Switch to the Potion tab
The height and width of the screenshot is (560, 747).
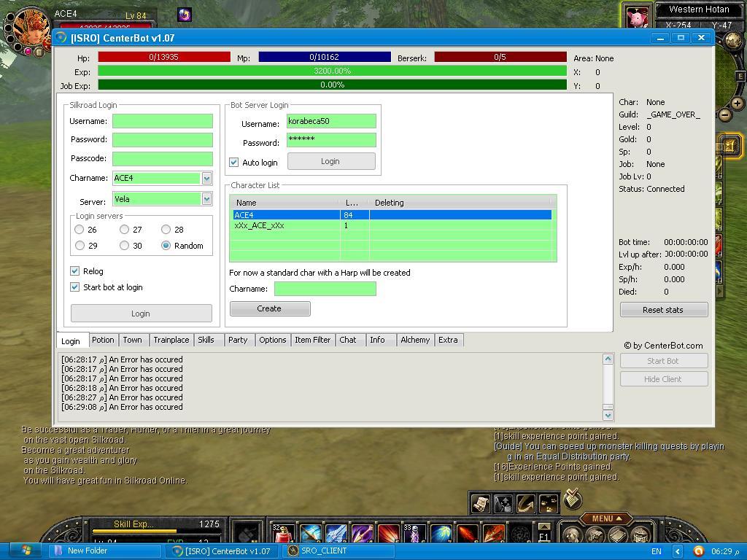click(103, 340)
